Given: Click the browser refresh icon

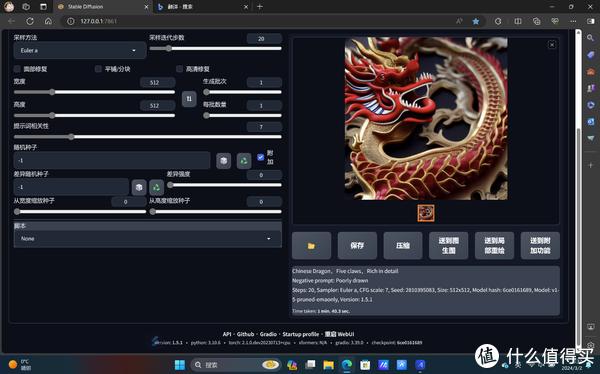Looking at the screenshot, I should click(x=30, y=21).
